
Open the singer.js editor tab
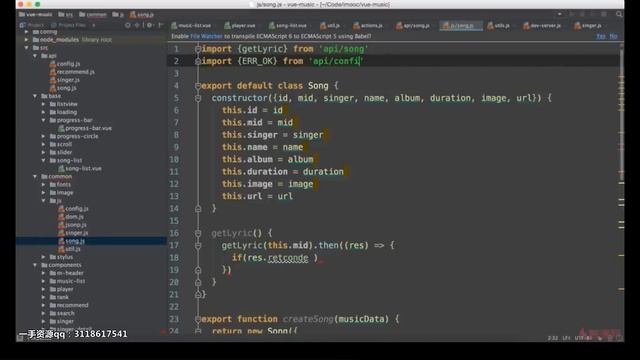pyautogui.click(x=588, y=25)
